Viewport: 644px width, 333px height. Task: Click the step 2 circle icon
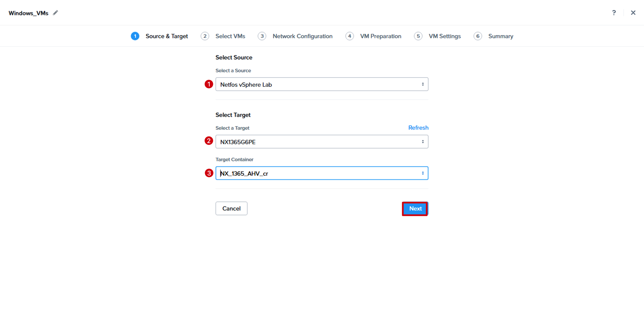(205, 36)
